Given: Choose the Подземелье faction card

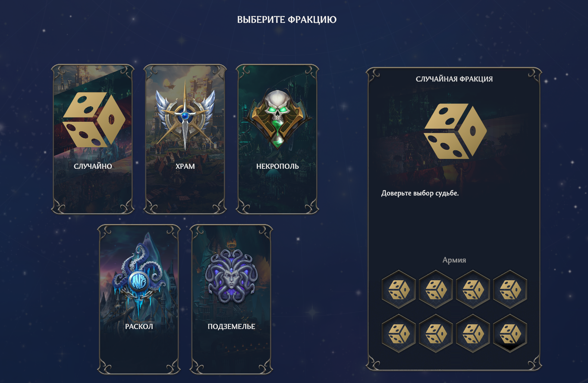Looking at the screenshot, I should [x=231, y=299].
